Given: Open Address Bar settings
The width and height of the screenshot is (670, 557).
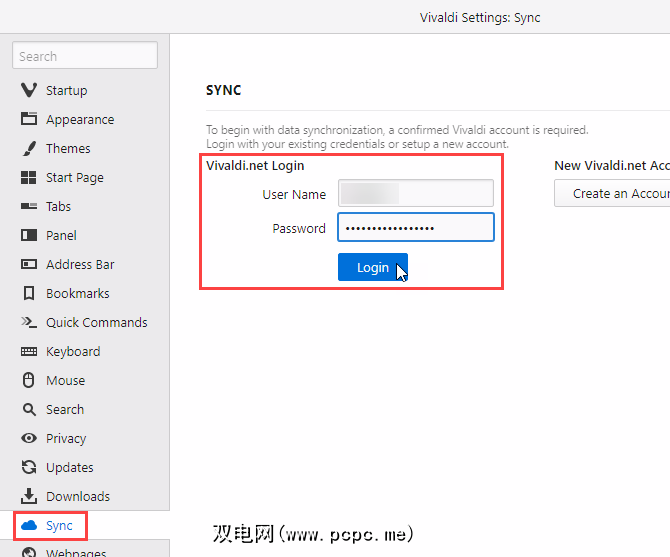Looking at the screenshot, I should (x=80, y=265).
